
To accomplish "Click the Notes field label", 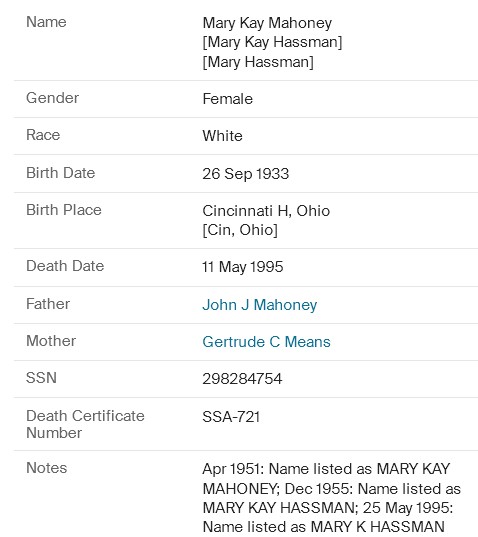I will pos(47,467).
